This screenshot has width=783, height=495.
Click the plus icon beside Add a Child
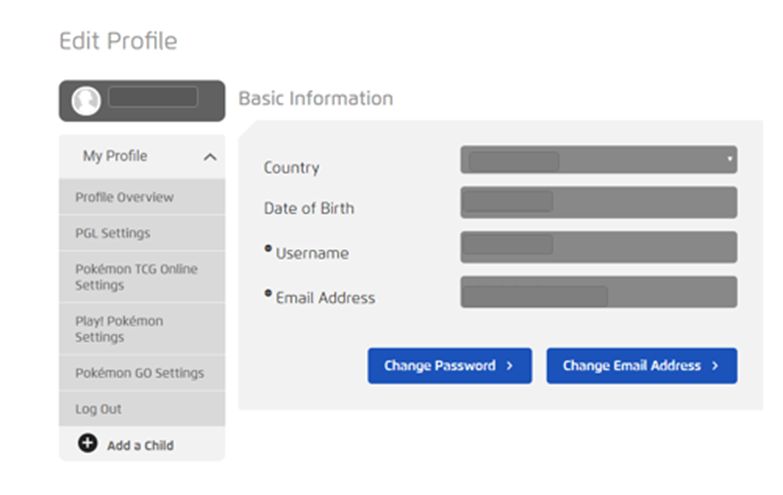click(87, 443)
